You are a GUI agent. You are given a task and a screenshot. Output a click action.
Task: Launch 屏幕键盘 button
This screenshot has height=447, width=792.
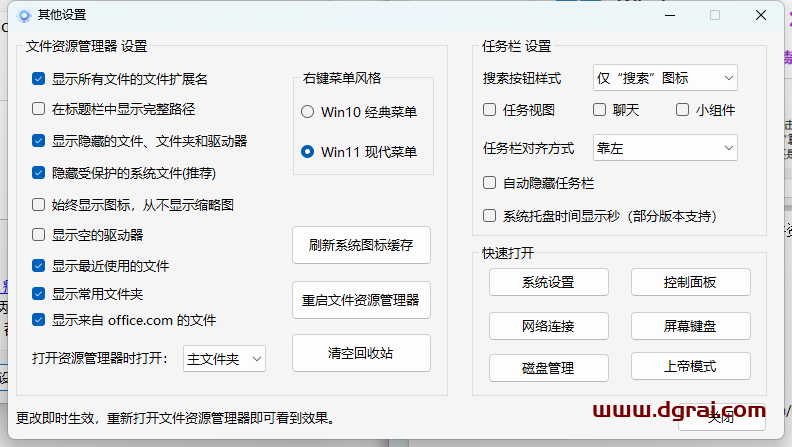click(x=690, y=326)
